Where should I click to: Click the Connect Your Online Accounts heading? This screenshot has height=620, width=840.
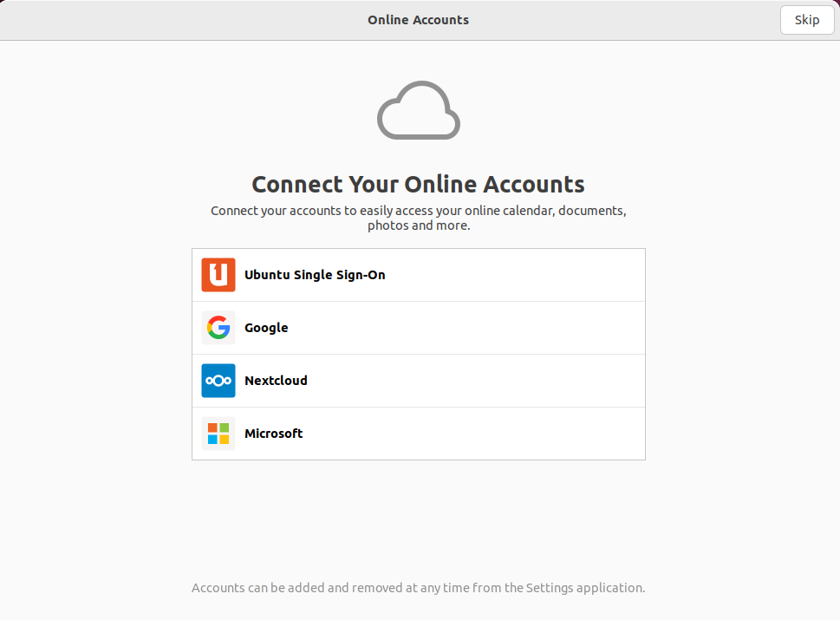tap(418, 184)
